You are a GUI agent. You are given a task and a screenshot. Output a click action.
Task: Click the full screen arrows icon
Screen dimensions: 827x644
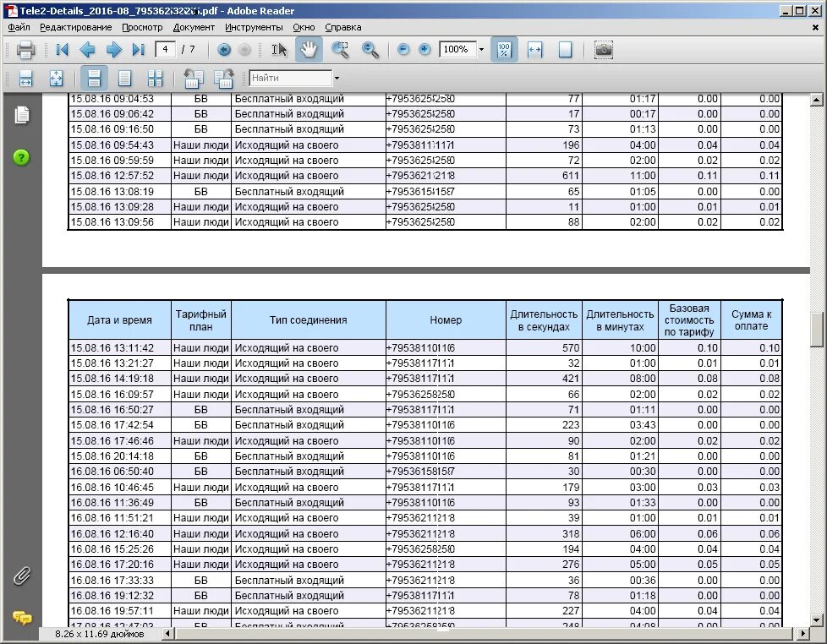pos(56,79)
